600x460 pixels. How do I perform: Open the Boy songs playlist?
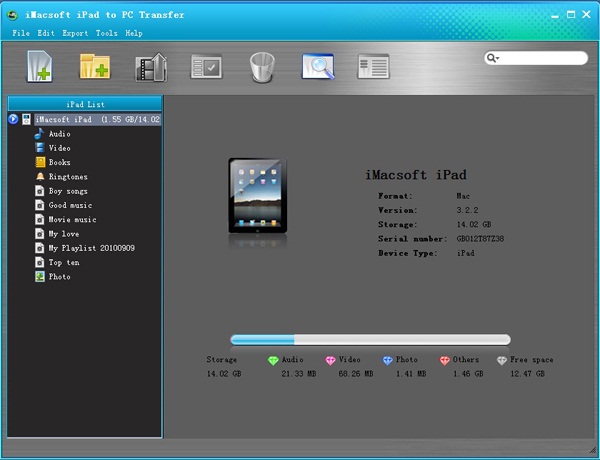[68, 191]
